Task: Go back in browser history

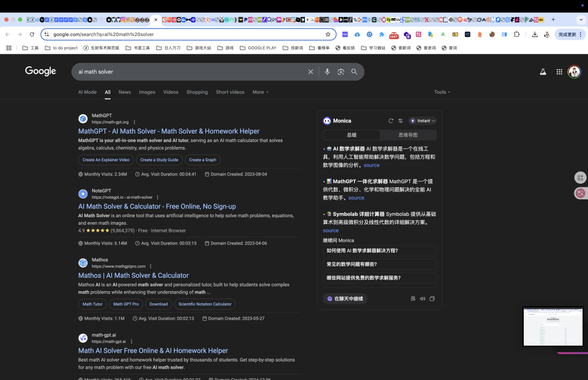Action: pos(8,34)
